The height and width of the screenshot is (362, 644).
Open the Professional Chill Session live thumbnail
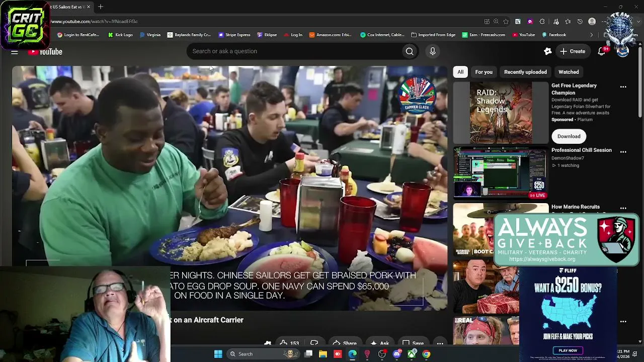click(x=501, y=173)
